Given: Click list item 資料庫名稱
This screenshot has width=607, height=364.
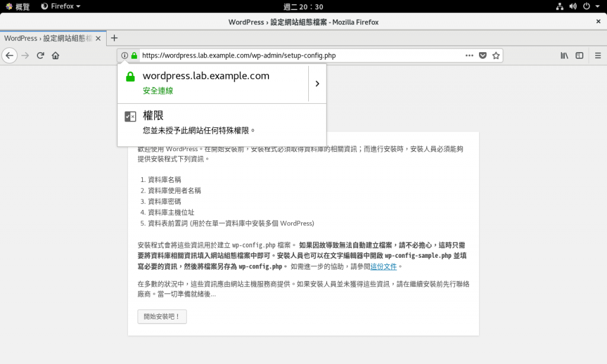Looking at the screenshot, I should tap(165, 180).
